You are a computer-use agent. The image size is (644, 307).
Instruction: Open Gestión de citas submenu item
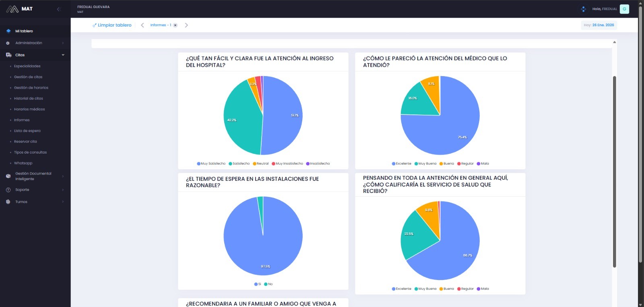(28, 77)
